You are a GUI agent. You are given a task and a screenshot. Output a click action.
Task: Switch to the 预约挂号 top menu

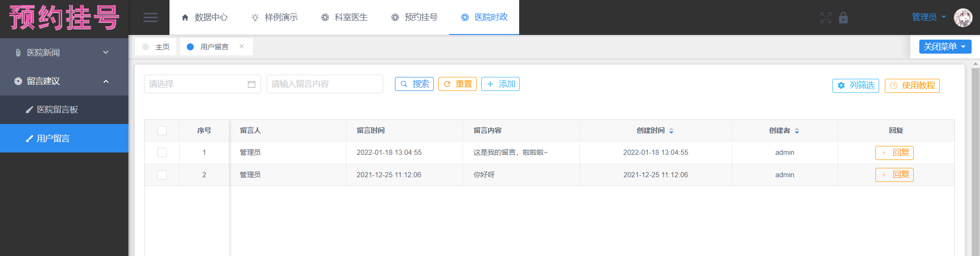pos(415,17)
